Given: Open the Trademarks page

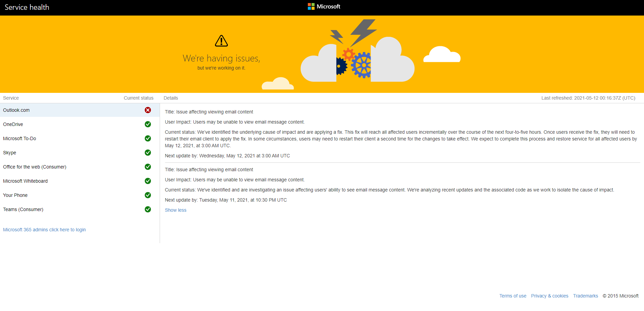Looking at the screenshot, I should (585, 296).
